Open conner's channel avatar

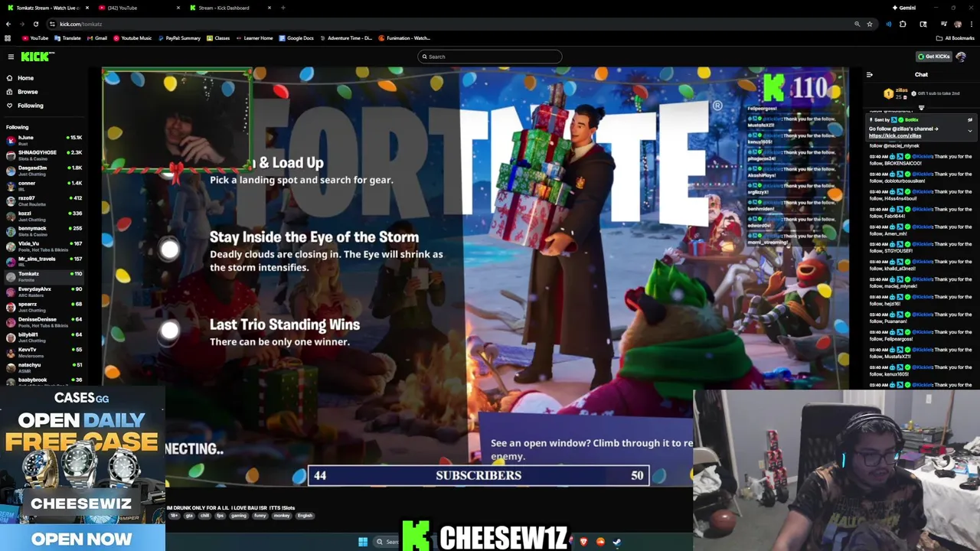11,186
